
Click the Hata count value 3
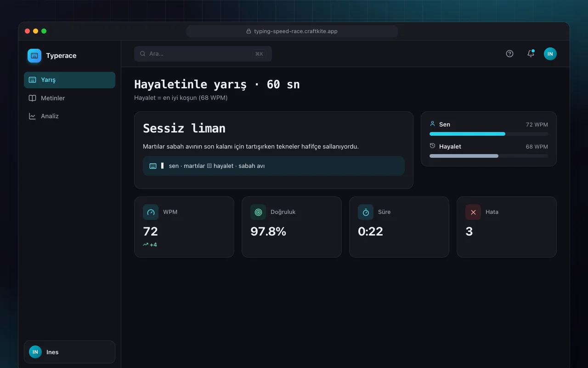pyautogui.click(x=469, y=231)
